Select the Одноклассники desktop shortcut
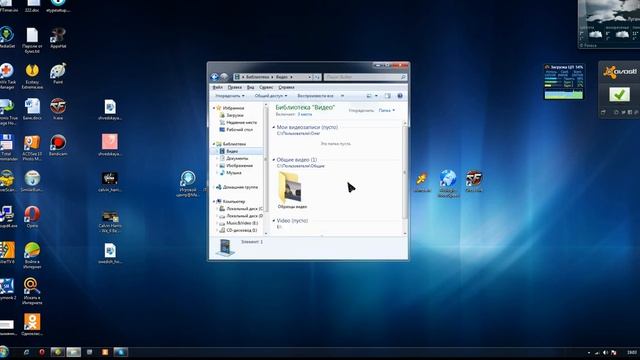 (x=32, y=325)
